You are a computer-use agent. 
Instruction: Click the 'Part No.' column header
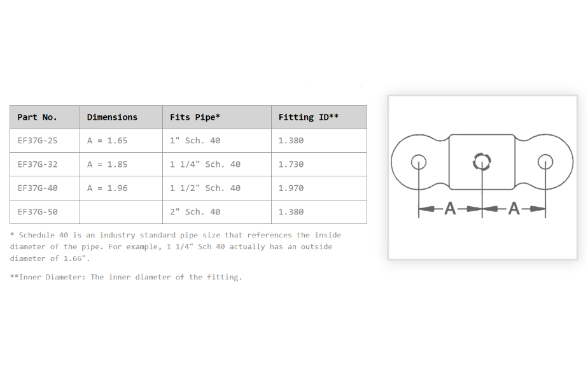pyautogui.click(x=37, y=117)
